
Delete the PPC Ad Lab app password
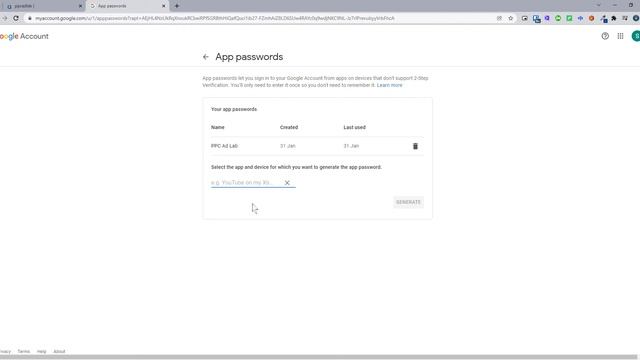pyautogui.click(x=415, y=146)
